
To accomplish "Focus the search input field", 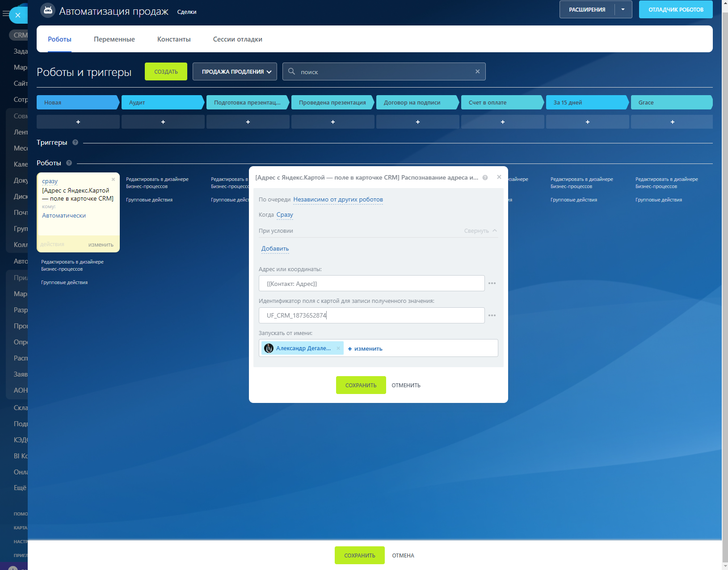I will pos(384,71).
